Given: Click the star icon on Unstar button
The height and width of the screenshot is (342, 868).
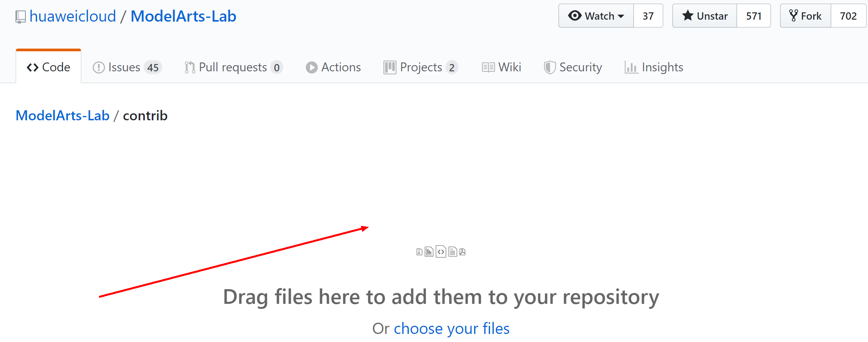Looking at the screenshot, I should tap(688, 16).
